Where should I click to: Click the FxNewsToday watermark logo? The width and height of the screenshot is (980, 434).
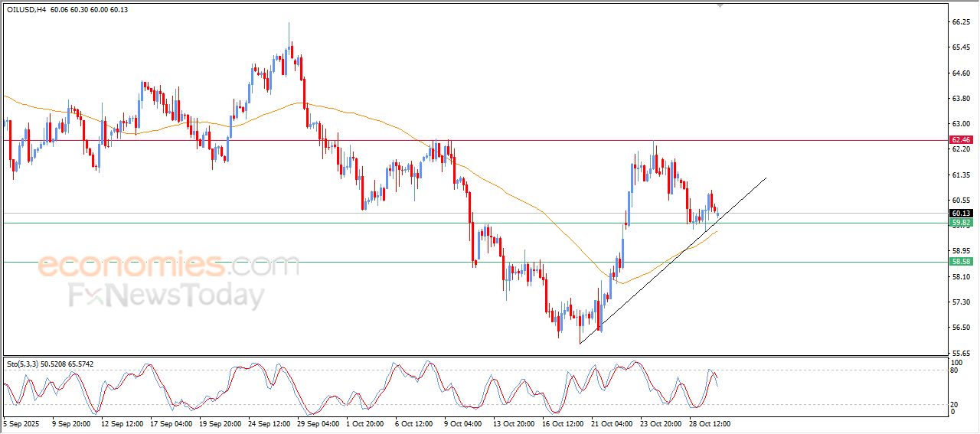[167, 295]
